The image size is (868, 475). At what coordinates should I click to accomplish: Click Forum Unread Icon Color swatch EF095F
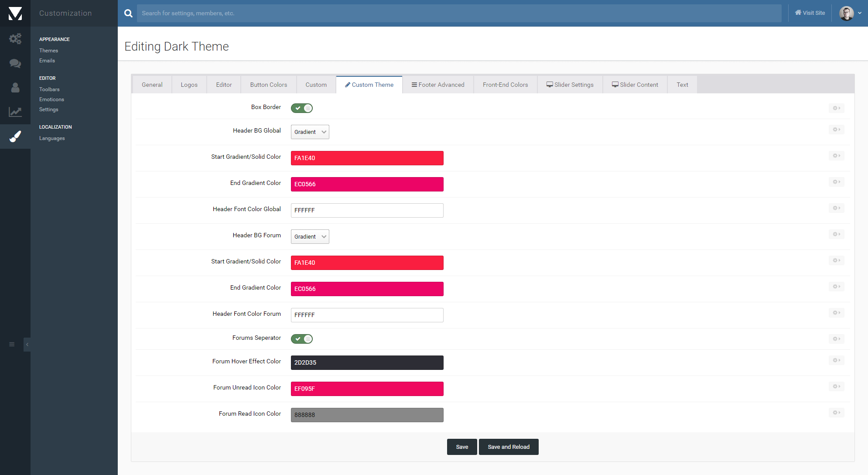(367, 389)
